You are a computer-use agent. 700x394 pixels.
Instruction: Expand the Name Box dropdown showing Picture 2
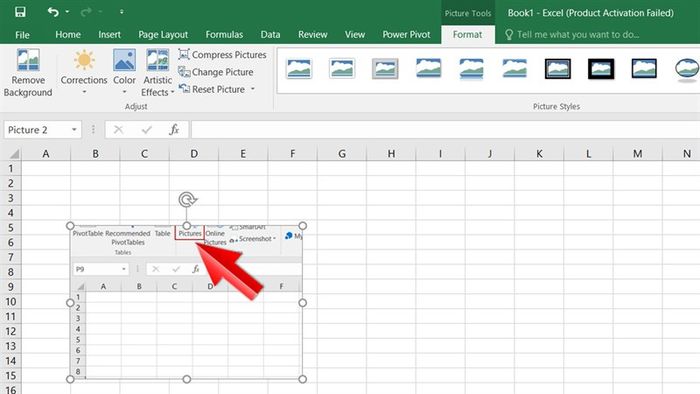[74, 130]
